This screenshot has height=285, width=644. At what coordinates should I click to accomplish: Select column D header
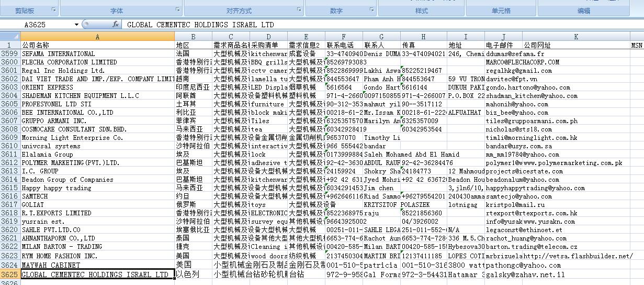tap(269, 36)
